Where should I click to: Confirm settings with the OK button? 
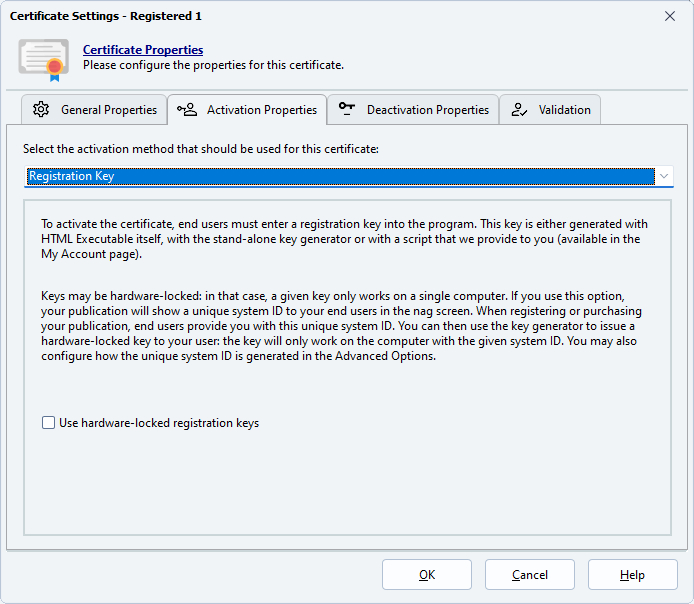[x=426, y=575]
